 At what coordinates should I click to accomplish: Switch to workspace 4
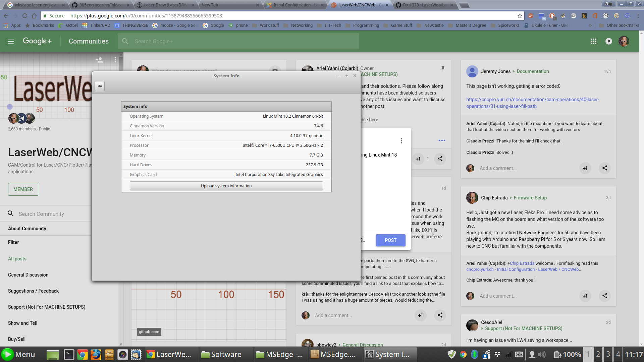coord(618,354)
